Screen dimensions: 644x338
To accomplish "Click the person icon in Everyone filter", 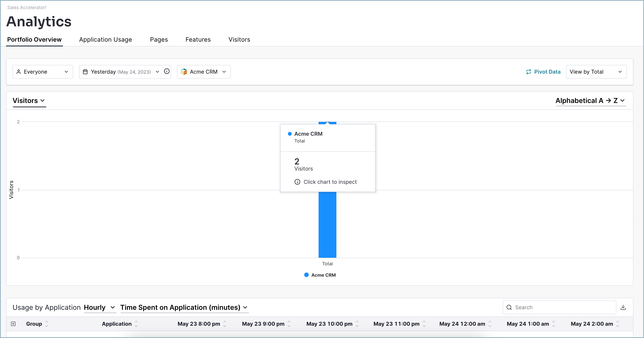I will pyautogui.click(x=19, y=72).
